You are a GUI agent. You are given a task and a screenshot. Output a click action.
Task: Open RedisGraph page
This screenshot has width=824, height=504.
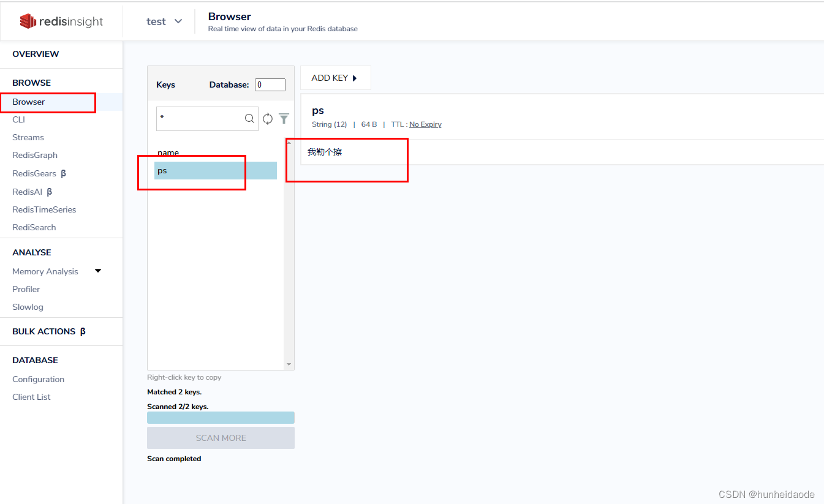point(35,155)
